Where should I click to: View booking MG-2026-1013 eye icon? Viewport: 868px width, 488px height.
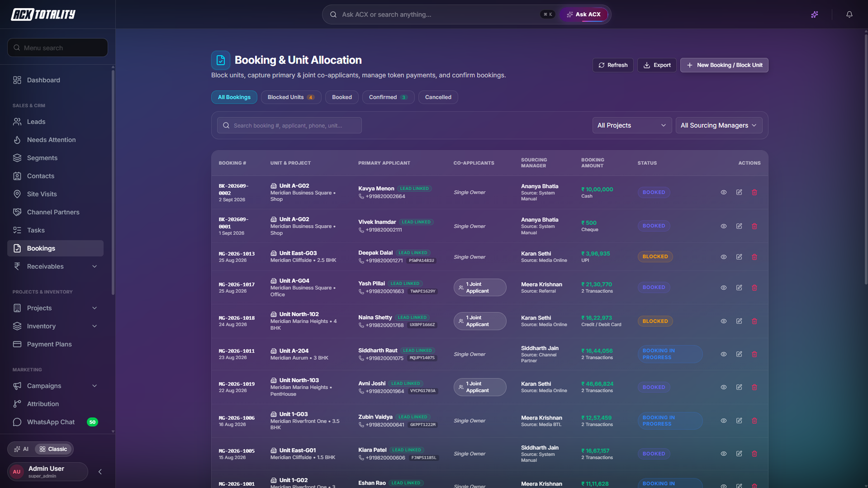click(723, 257)
